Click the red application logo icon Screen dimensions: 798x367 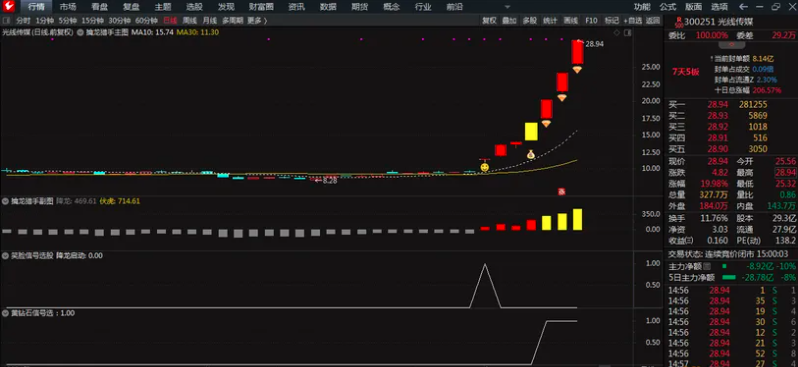(x=10, y=7)
